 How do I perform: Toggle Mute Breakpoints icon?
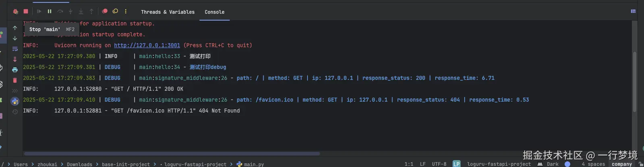pos(115,11)
